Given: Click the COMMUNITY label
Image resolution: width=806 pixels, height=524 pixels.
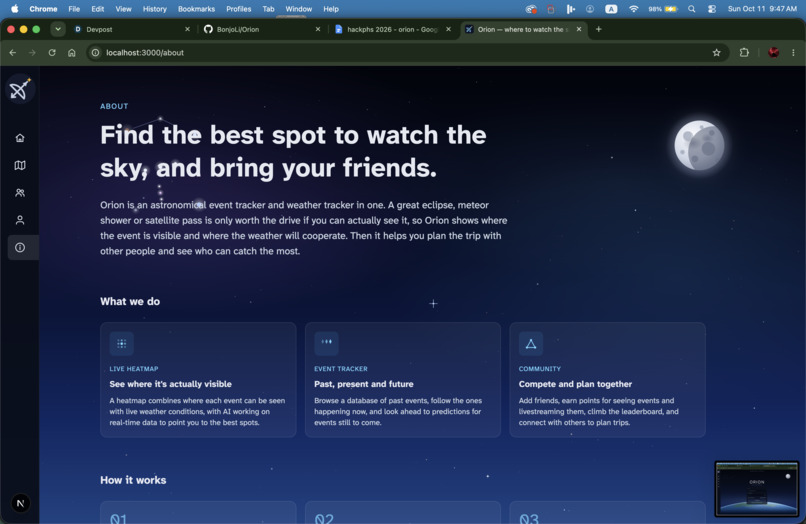Looking at the screenshot, I should (x=540, y=369).
